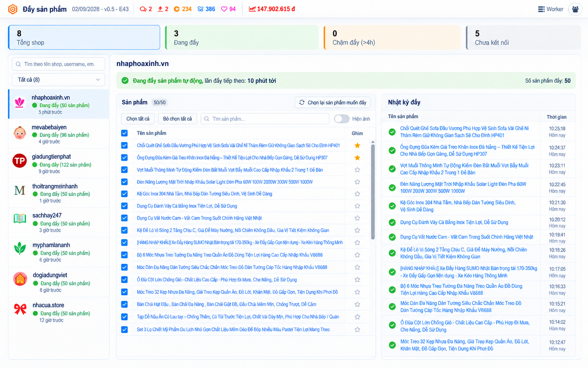Screen dimensions: 588x368
Task: Select the giadungtienphat shop row
Action: 59,163
